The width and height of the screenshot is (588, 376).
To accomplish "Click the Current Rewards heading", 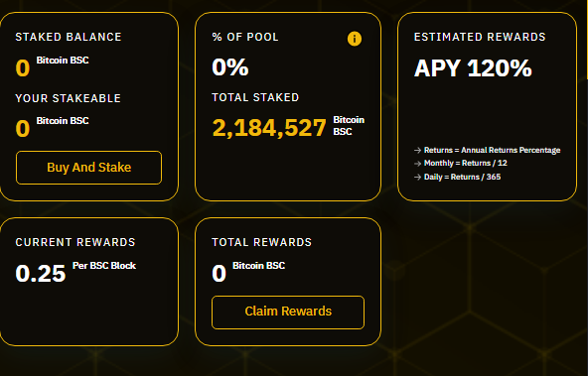I will click(75, 242).
